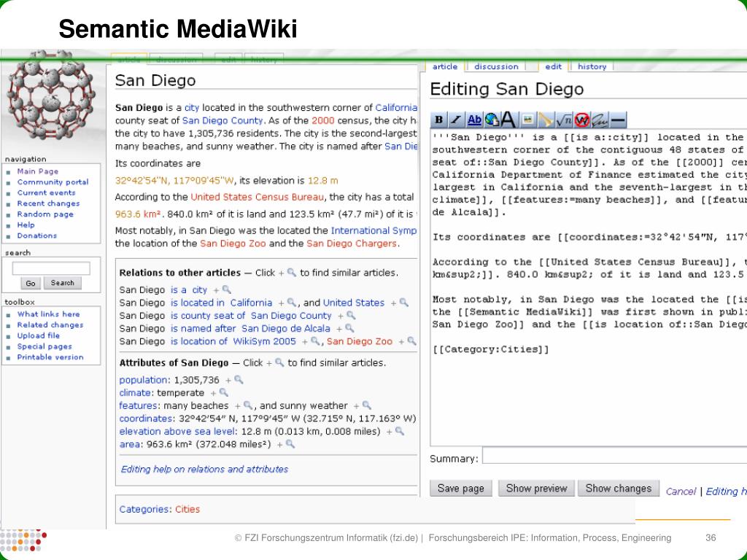Focus the Summary input field
Screen dimensions: 747x560
tap(614, 456)
